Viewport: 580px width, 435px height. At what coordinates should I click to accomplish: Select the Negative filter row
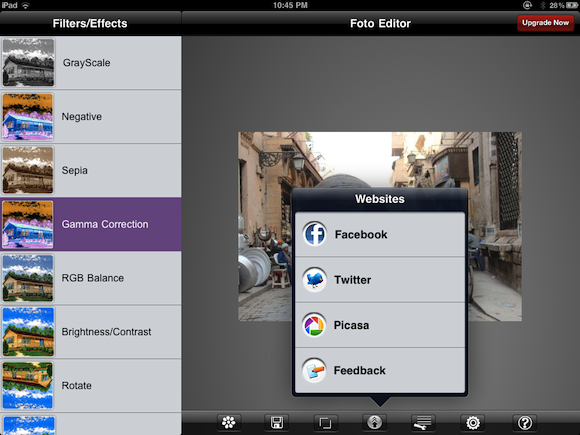(91, 117)
